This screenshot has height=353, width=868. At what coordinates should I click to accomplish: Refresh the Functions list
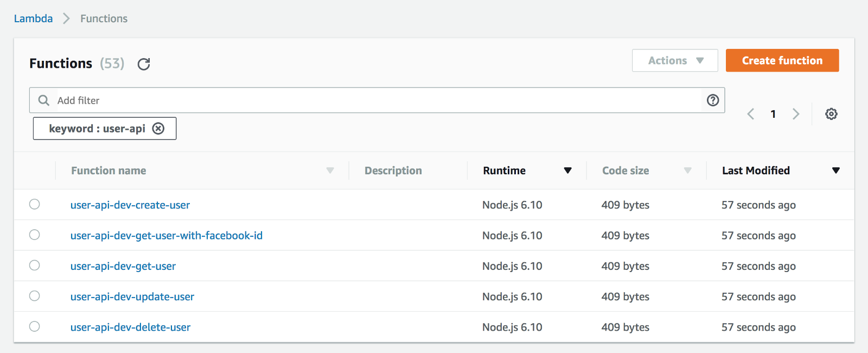click(x=144, y=64)
